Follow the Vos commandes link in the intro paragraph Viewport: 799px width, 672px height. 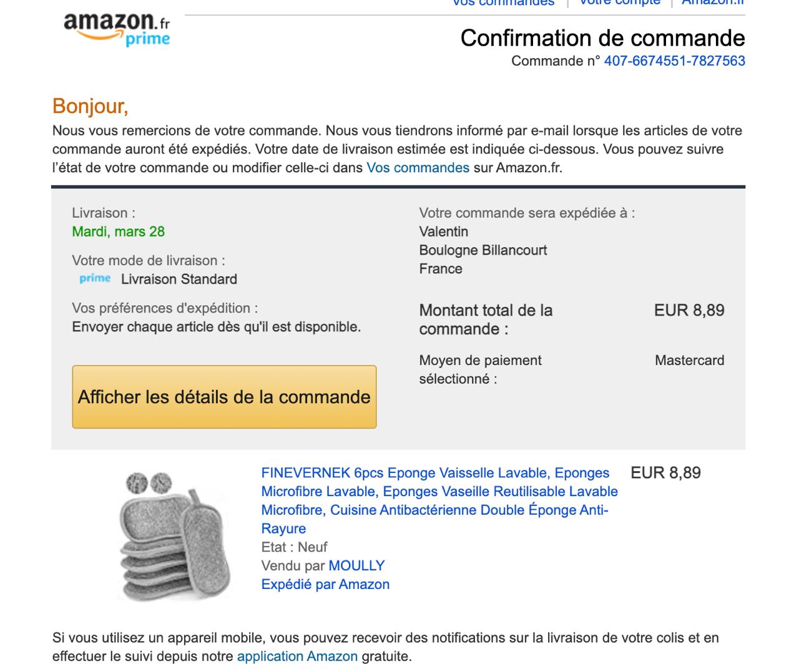pos(418,168)
